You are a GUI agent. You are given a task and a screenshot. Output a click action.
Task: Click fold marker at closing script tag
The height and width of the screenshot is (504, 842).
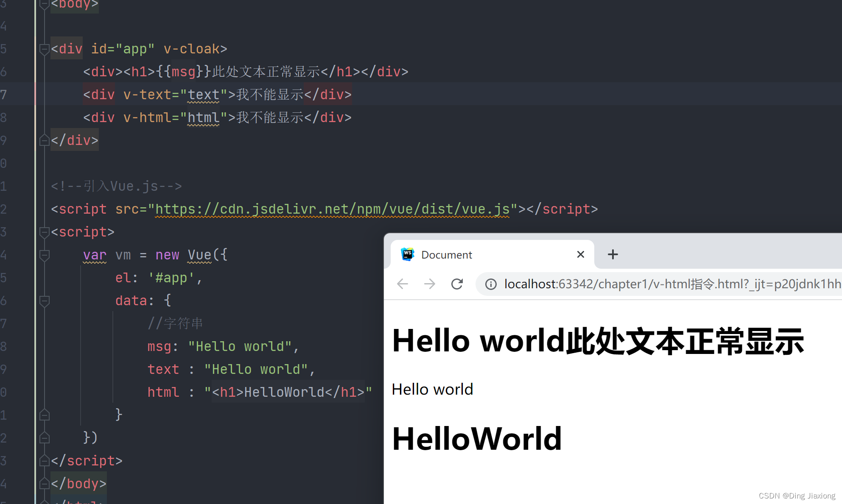pos(44,461)
